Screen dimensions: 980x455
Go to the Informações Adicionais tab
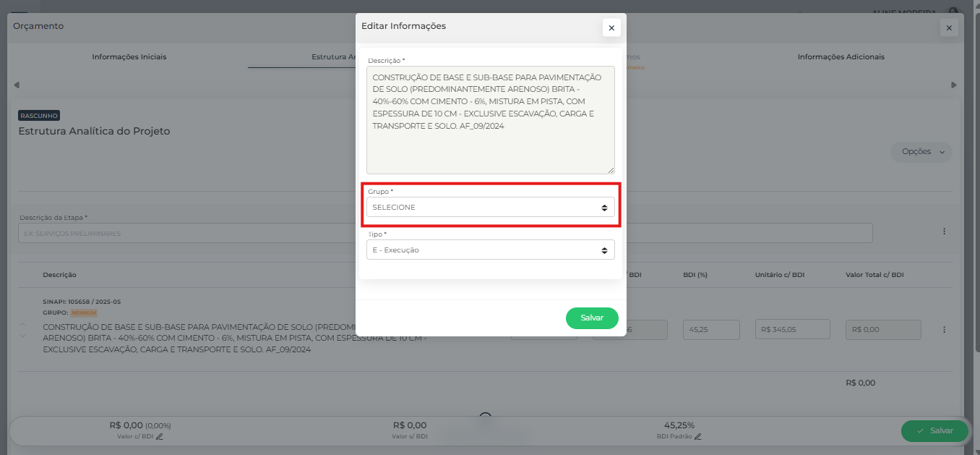tap(841, 56)
